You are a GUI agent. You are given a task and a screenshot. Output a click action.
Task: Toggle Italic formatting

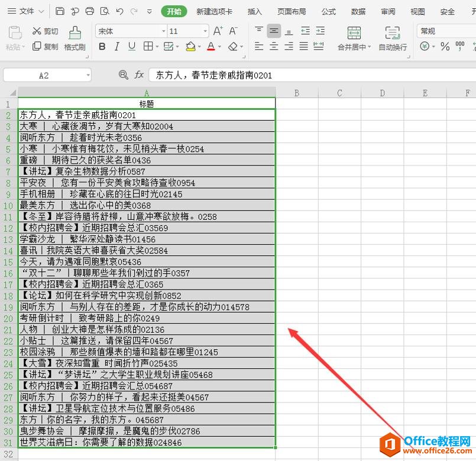(117, 47)
